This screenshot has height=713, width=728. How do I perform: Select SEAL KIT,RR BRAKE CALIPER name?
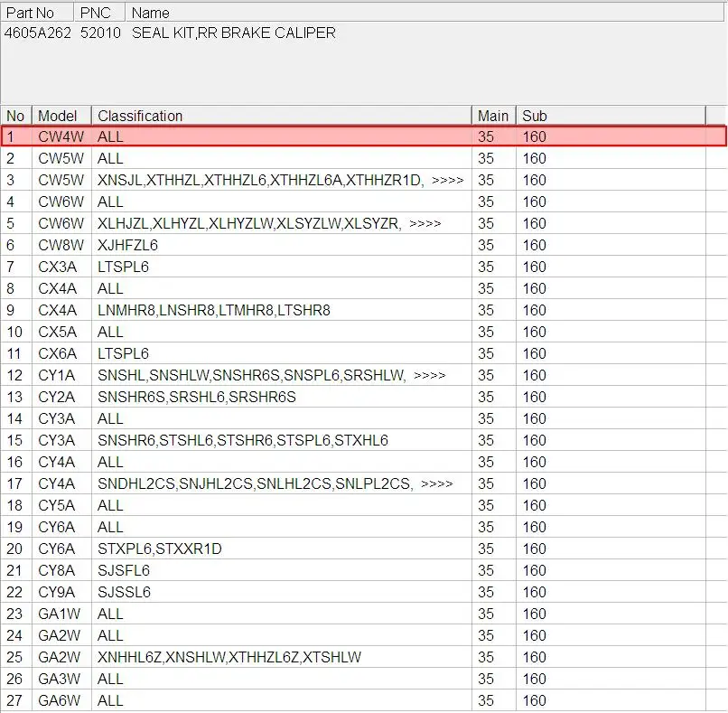coord(234,33)
